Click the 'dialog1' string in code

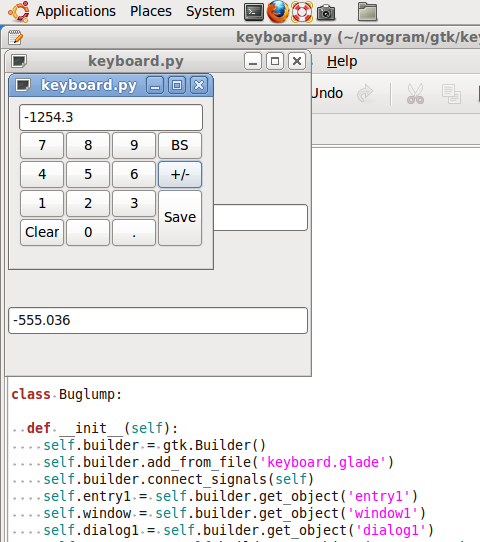click(x=390, y=530)
